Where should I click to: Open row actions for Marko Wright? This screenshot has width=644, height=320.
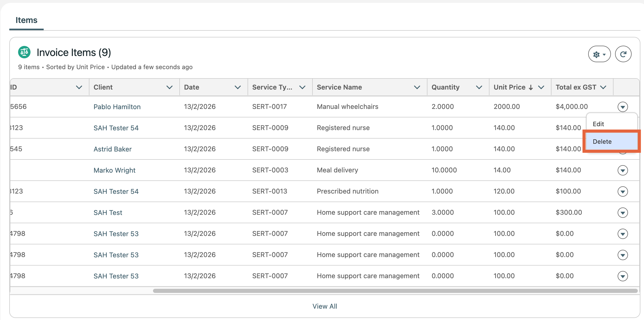(x=623, y=170)
